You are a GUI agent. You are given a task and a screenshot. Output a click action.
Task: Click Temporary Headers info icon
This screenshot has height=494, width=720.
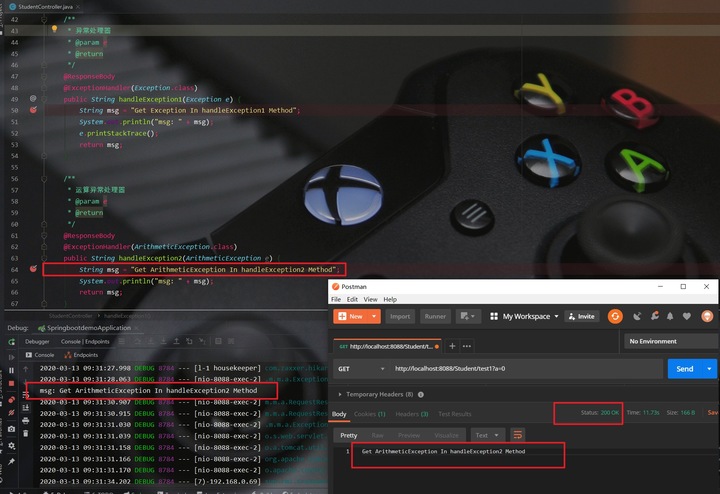point(421,394)
